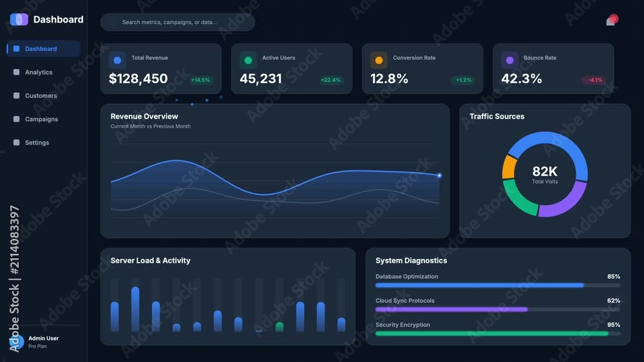This screenshot has width=644, height=362.
Task: Click the search metrics input field
Action: pos(178,22)
